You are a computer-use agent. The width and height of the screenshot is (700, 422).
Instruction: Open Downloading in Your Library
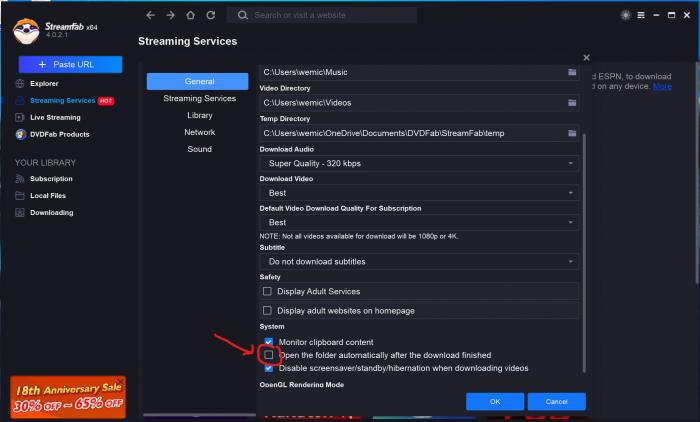pos(52,213)
